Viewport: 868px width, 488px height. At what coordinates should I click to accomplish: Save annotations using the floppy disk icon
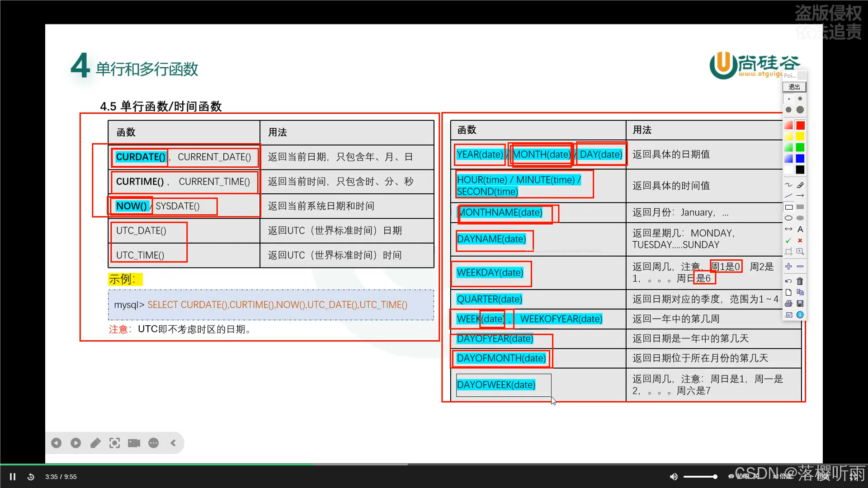pos(800,303)
